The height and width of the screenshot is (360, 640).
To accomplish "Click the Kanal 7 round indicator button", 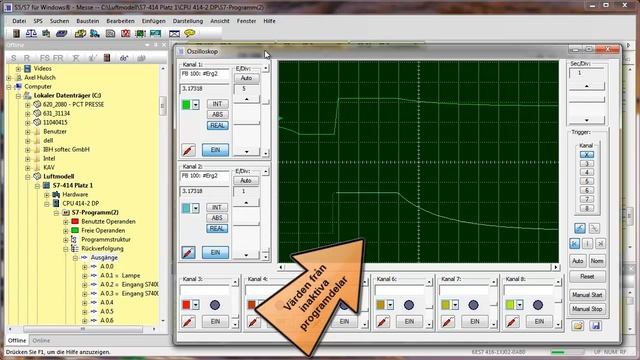I will pyautogui.click(x=473, y=305).
